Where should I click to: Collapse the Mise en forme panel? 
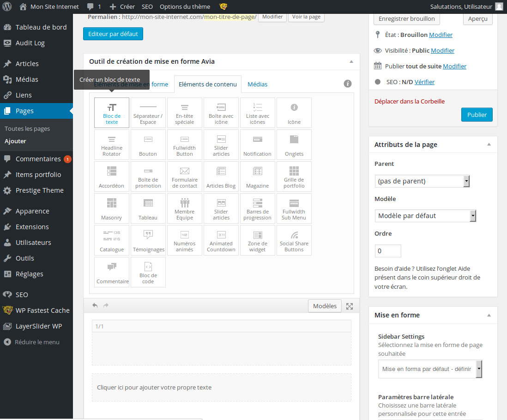489,315
